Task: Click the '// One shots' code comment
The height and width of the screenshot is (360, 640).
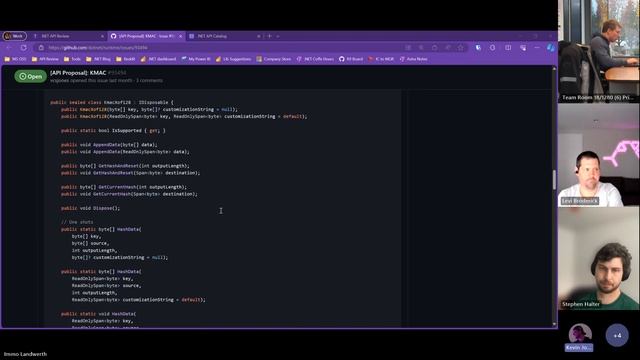Action: point(77,222)
